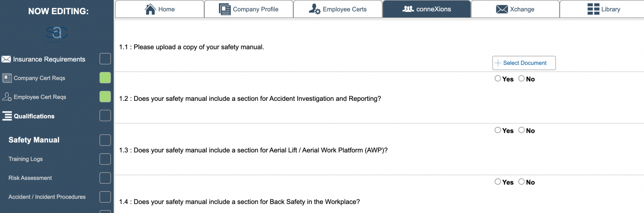
Task: Click the Qualifications list icon
Action: click(x=7, y=116)
